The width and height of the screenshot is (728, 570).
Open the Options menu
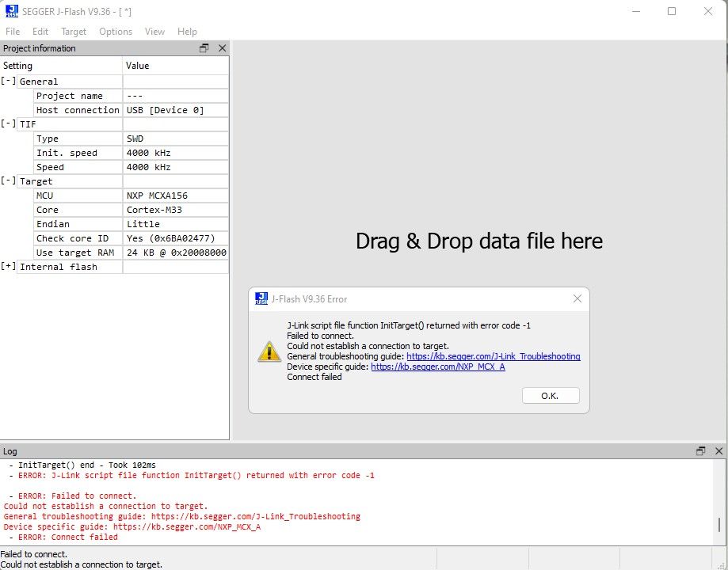(116, 32)
